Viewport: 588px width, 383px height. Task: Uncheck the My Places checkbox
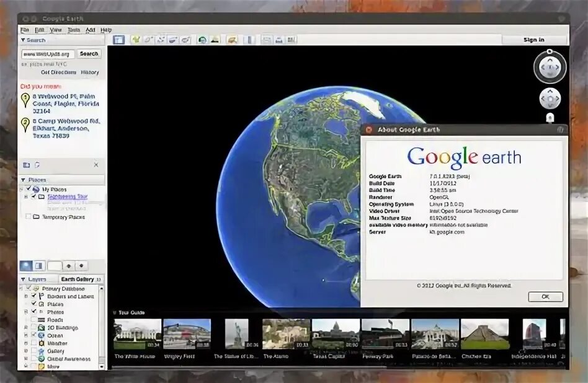pyautogui.click(x=28, y=189)
